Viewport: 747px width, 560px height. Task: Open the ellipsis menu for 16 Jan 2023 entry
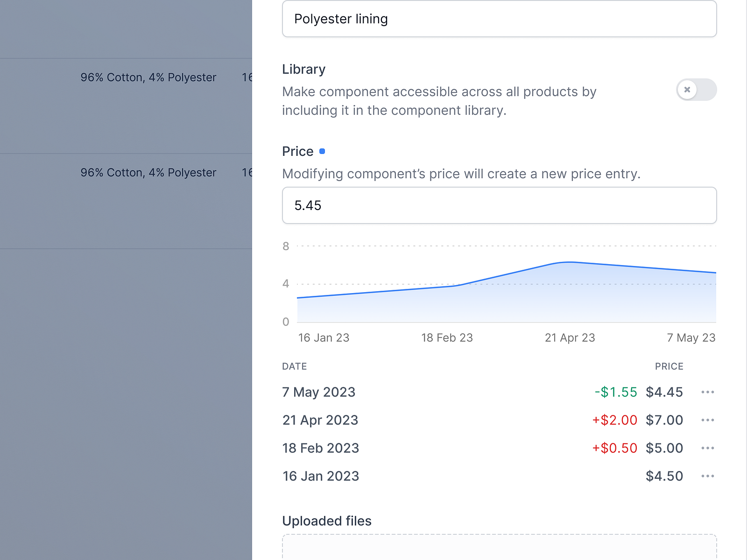point(708,476)
